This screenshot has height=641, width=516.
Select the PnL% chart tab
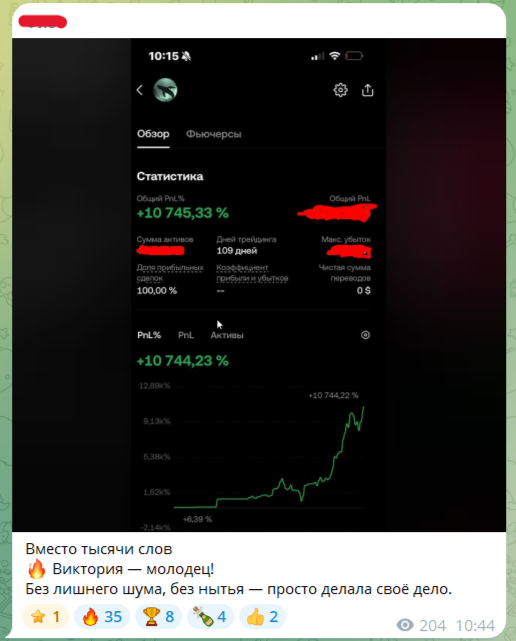coord(149,335)
